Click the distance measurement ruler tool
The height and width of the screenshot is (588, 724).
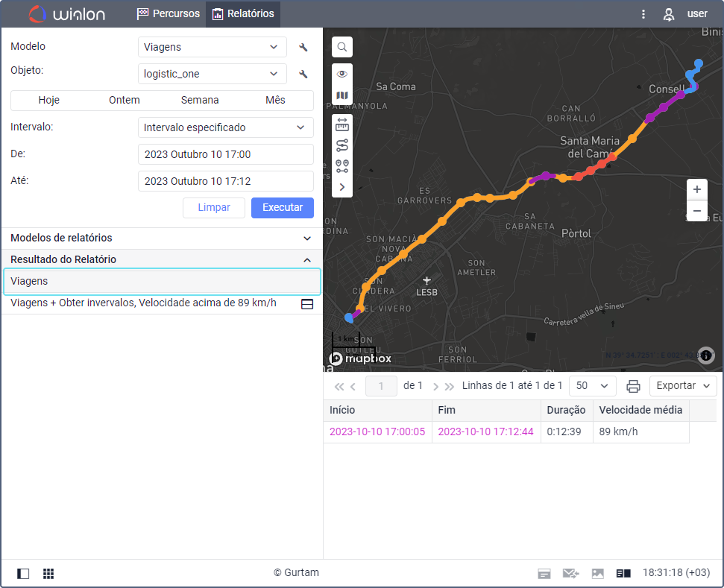pyautogui.click(x=342, y=124)
